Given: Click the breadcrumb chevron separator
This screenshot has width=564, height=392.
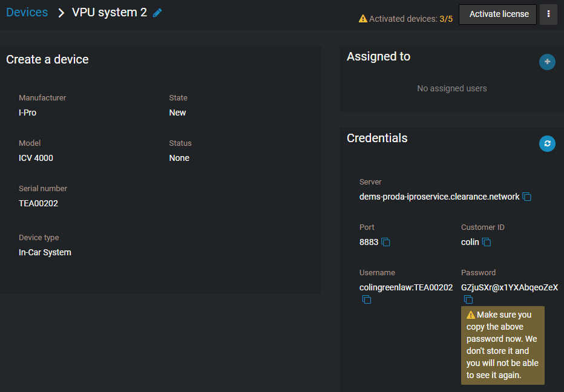Looking at the screenshot, I should pos(61,13).
